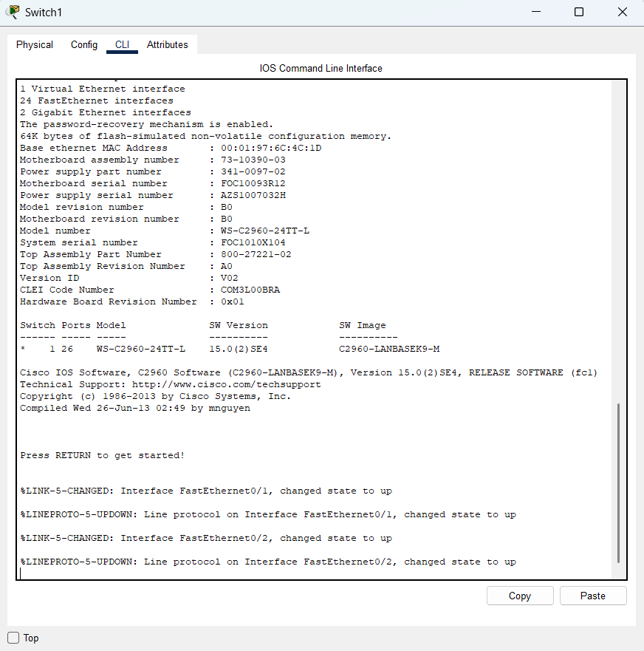Go to the Attributes tab

point(168,45)
